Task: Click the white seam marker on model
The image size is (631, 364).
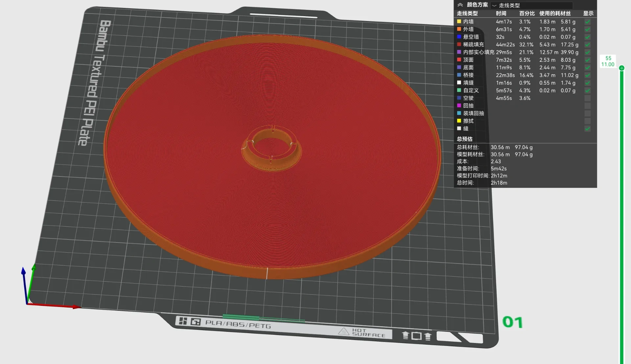Action: [267, 273]
